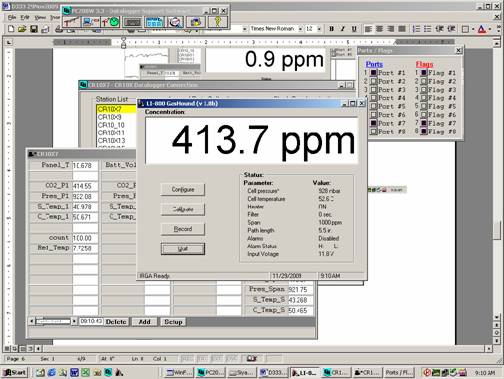
Task: Toggle Bold formatting in Word
Action: [331, 29]
